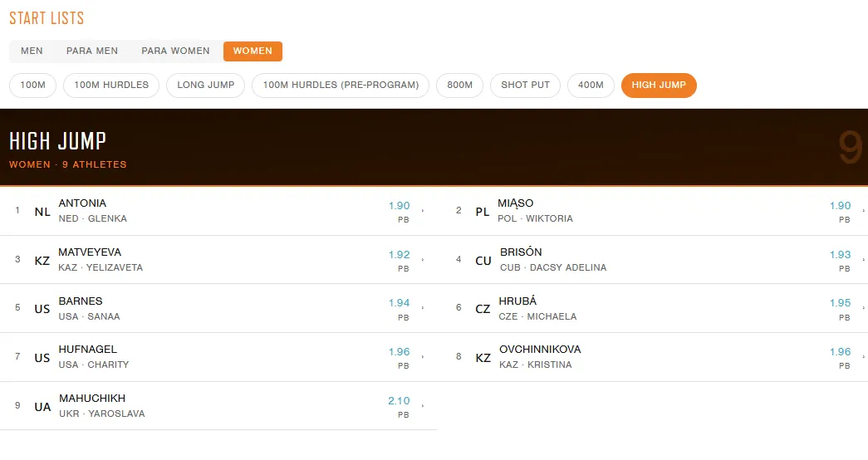Screen dimensions: 868x460
Task: Click 'NED · GLENKA' text
Action: pyautogui.click(x=92, y=218)
